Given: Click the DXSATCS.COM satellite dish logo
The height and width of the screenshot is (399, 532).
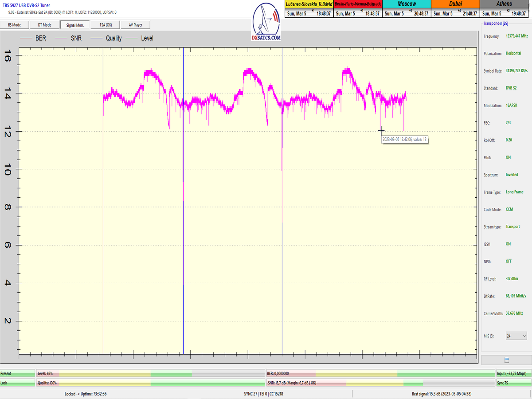Looking at the screenshot, I should click(x=266, y=22).
